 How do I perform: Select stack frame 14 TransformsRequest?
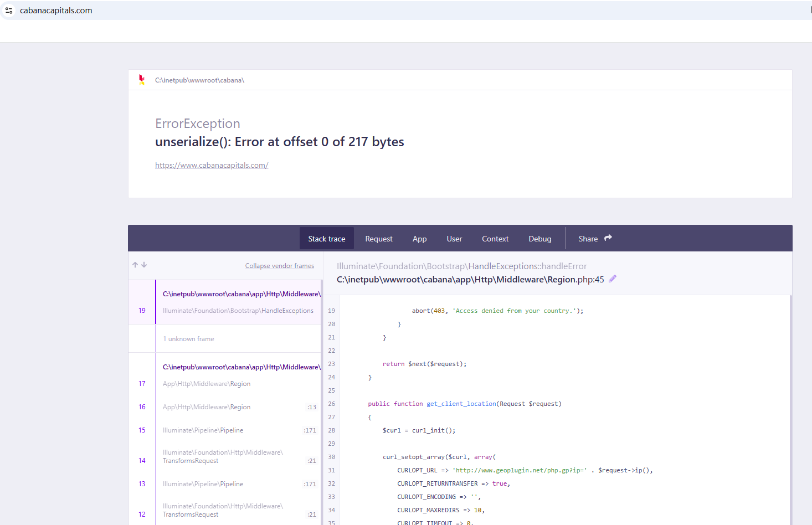click(x=238, y=457)
